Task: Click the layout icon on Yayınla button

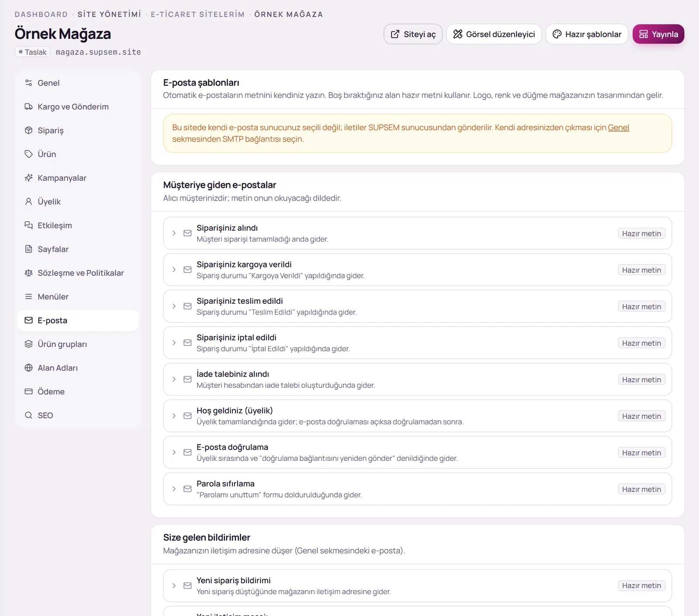Action: pyautogui.click(x=644, y=34)
